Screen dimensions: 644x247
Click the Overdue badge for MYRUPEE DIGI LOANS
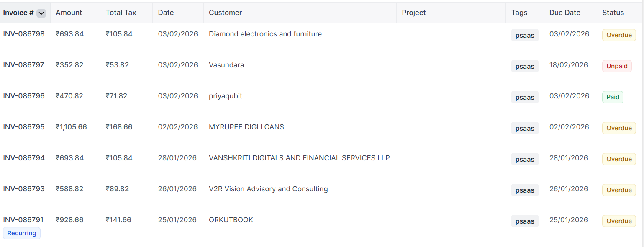click(619, 128)
